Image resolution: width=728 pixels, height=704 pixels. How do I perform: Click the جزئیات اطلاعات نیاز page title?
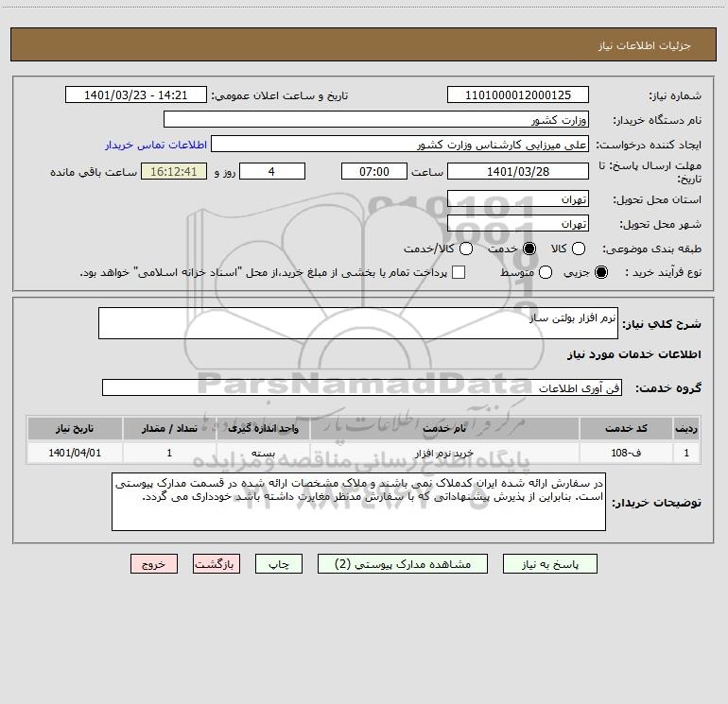click(645, 45)
